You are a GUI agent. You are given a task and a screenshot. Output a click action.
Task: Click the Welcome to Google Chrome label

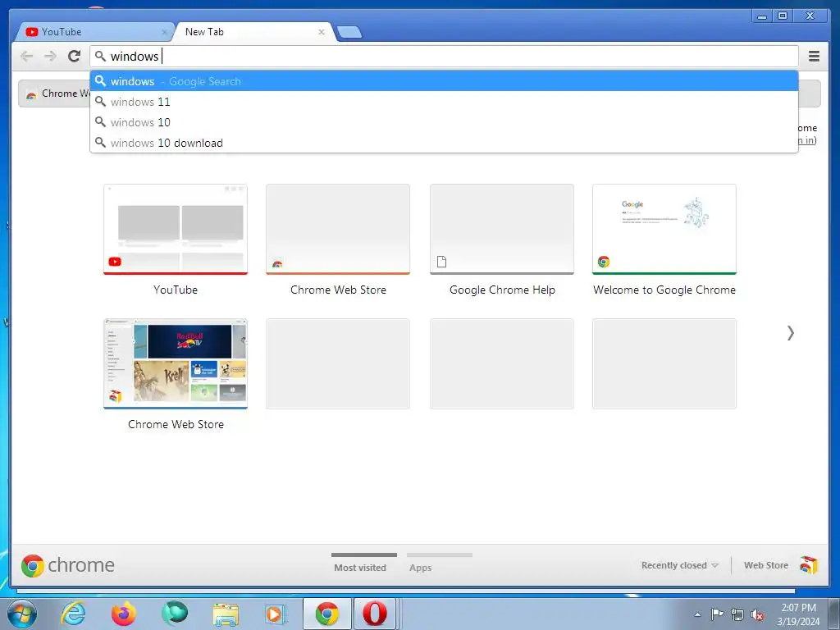tap(664, 290)
